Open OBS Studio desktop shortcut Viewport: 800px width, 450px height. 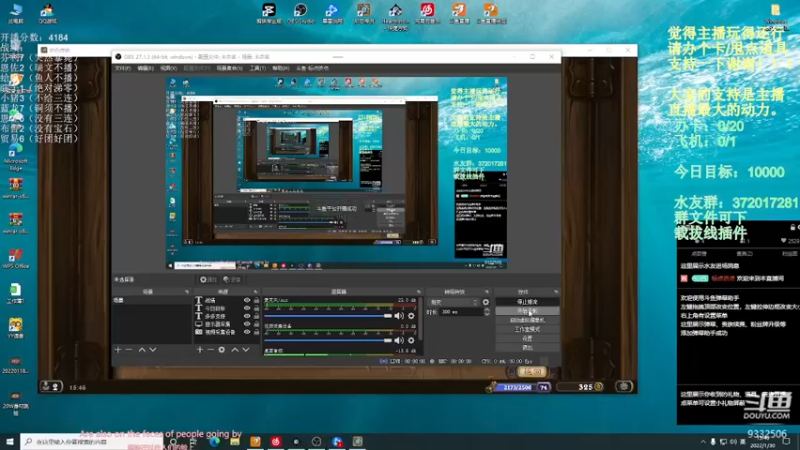pyautogui.click(x=300, y=13)
